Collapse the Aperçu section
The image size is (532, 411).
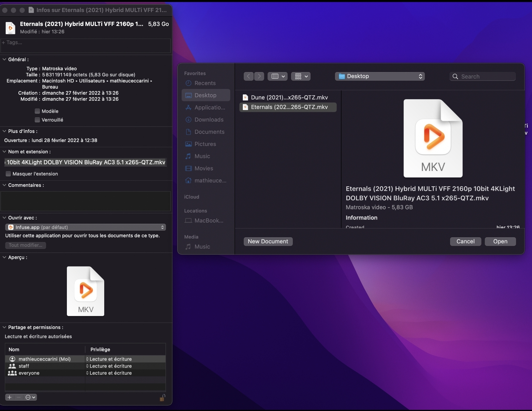pyautogui.click(x=4, y=257)
